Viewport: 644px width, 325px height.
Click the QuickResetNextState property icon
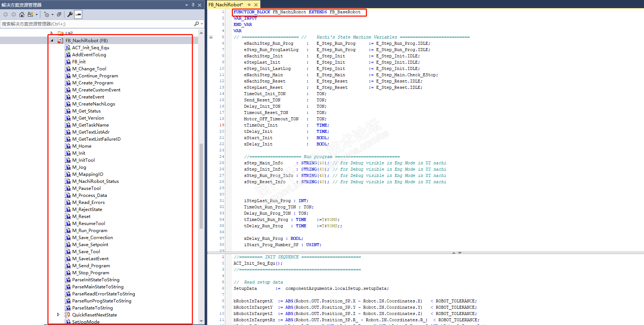[68, 315]
